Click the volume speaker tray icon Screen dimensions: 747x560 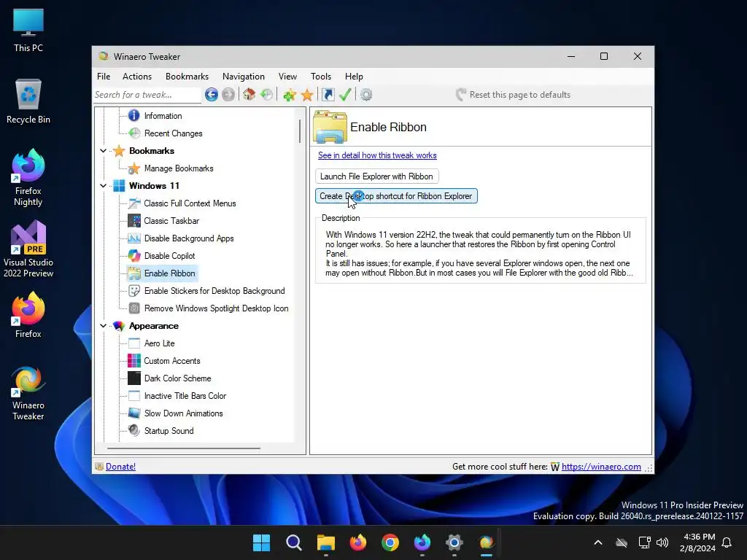pyautogui.click(x=662, y=542)
